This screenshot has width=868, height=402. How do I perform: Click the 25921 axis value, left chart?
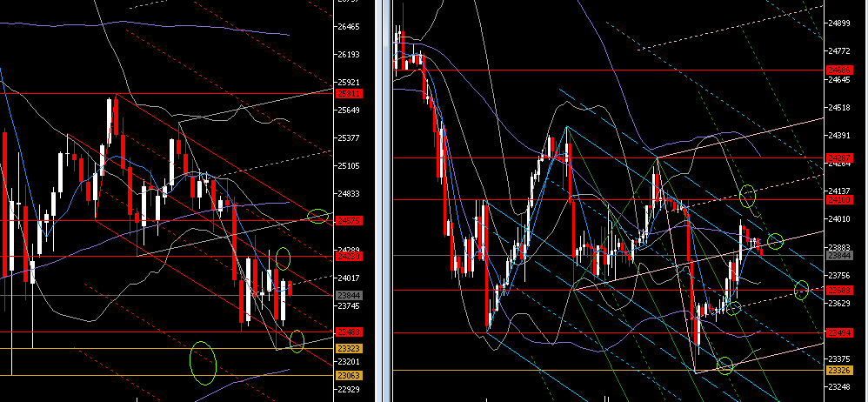(349, 82)
